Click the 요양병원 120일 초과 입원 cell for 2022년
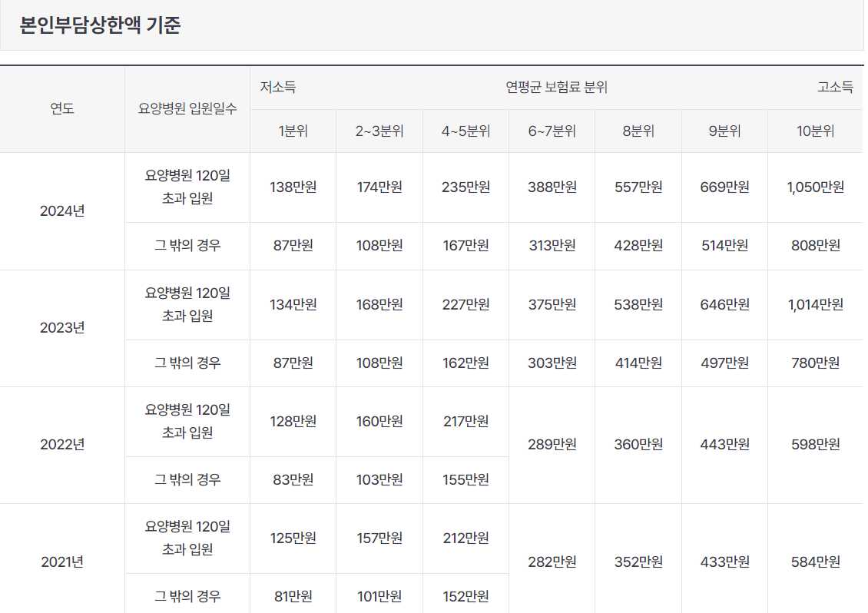The width and height of the screenshot is (868, 613). (x=187, y=421)
